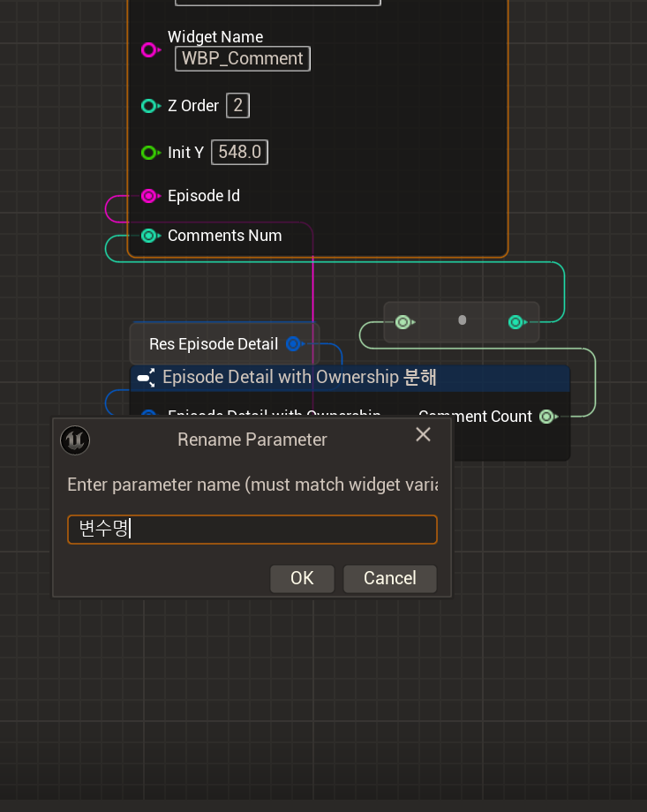Select the Init Y 548.0 value field
This screenshot has height=812, width=647.
239,153
